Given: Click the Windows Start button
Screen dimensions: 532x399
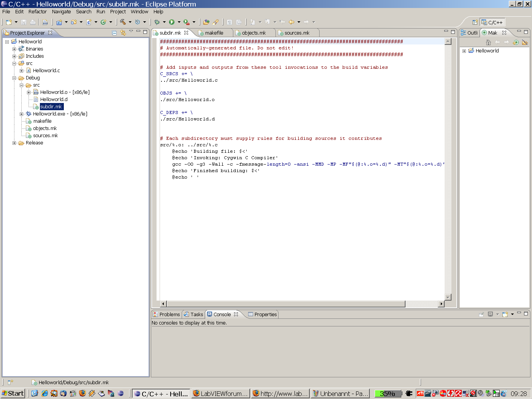Looking at the screenshot, I should click(x=13, y=393).
